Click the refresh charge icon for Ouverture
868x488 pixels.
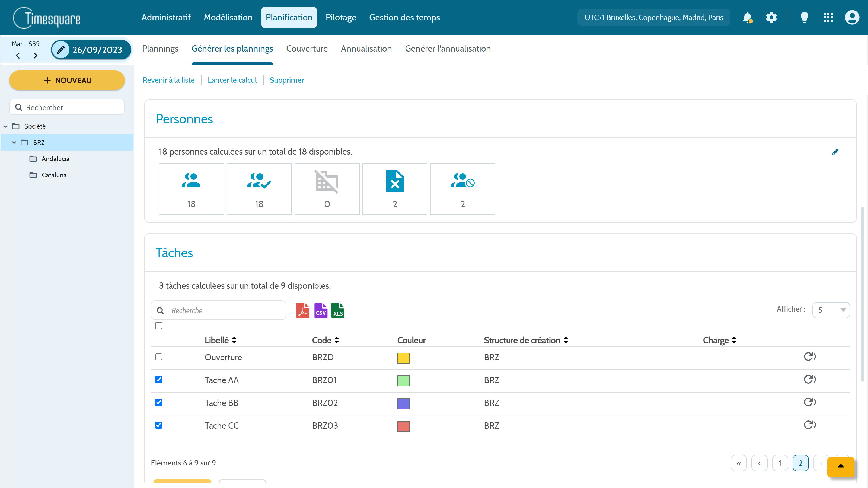pyautogui.click(x=810, y=357)
